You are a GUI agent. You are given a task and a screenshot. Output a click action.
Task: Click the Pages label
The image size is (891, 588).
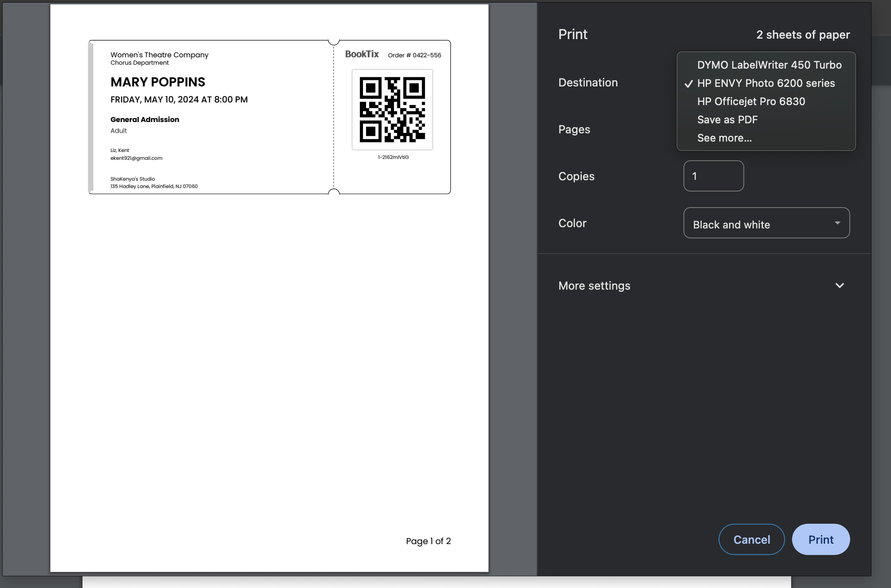tap(574, 129)
